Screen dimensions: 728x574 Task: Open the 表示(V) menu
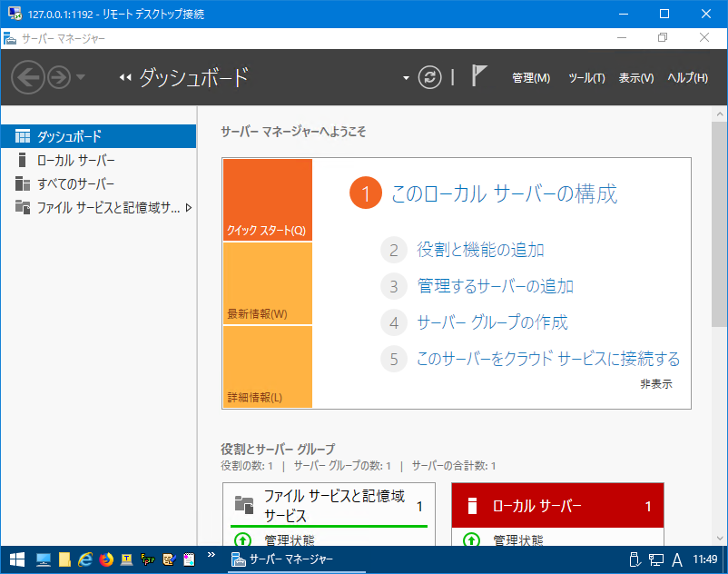(x=636, y=78)
